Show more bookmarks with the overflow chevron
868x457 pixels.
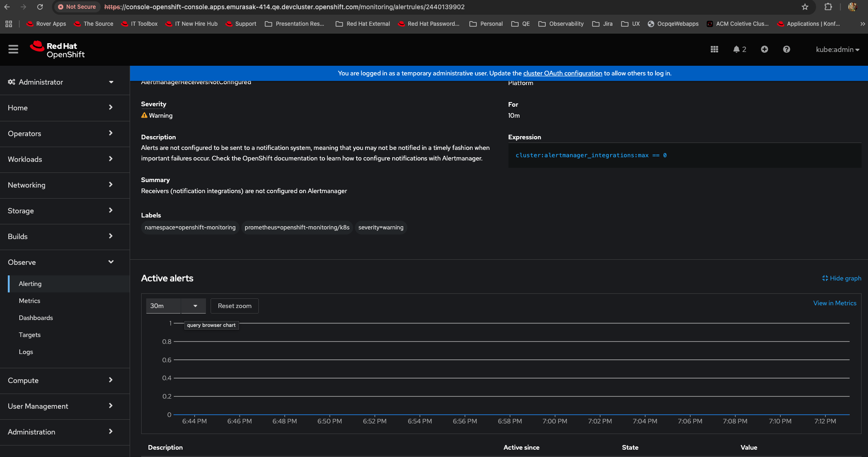click(862, 24)
